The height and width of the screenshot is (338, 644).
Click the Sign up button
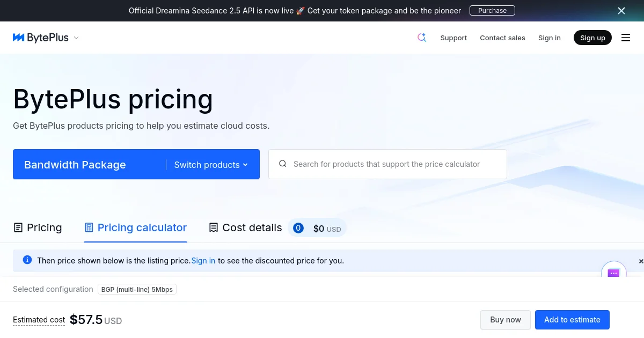(592, 38)
